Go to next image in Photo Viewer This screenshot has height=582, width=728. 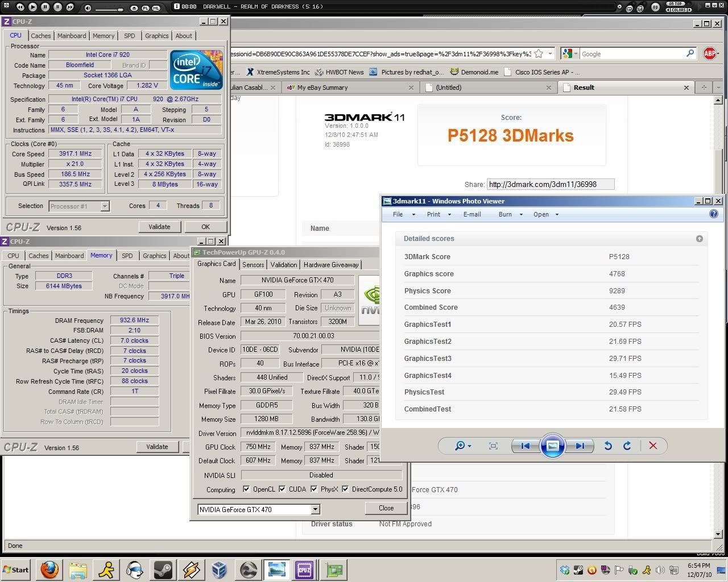pyautogui.click(x=580, y=446)
